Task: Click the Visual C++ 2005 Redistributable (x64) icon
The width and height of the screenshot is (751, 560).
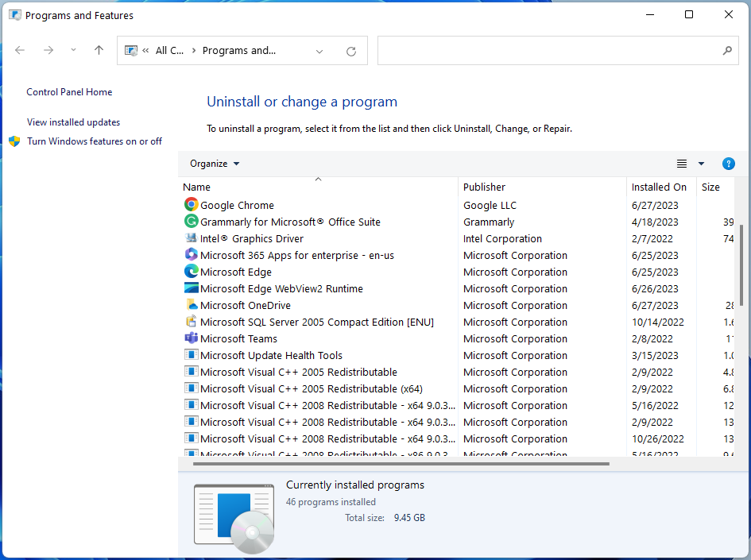Action: (x=191, y=388)
